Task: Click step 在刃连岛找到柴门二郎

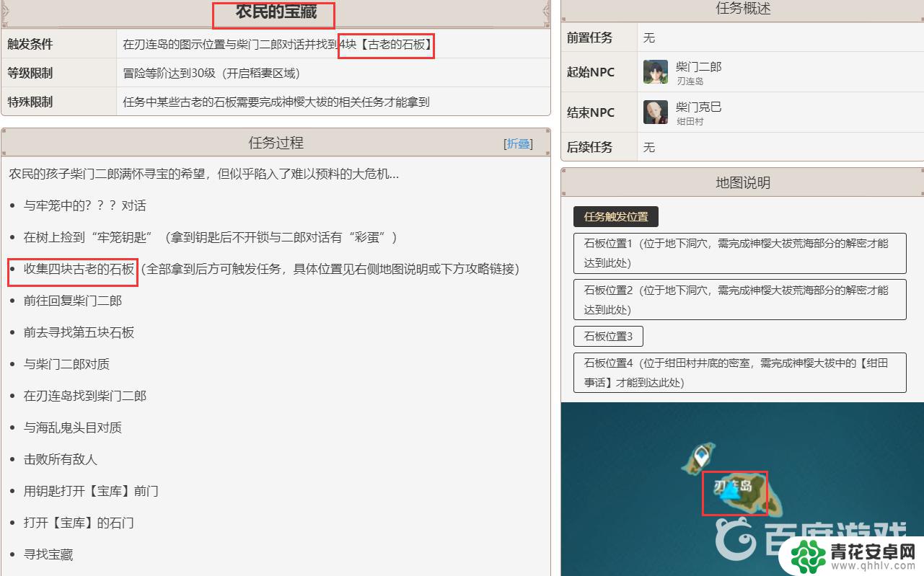Action: pyautogui.click(x=85, y=396)
